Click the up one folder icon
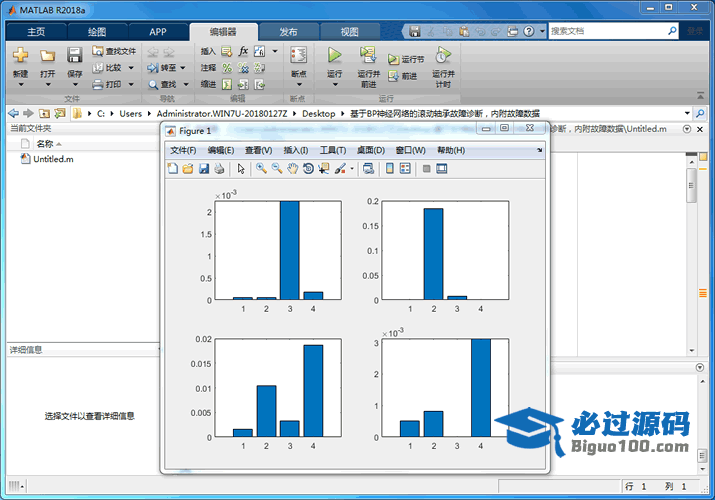This screenshot has width=715, height=500. 44,113
